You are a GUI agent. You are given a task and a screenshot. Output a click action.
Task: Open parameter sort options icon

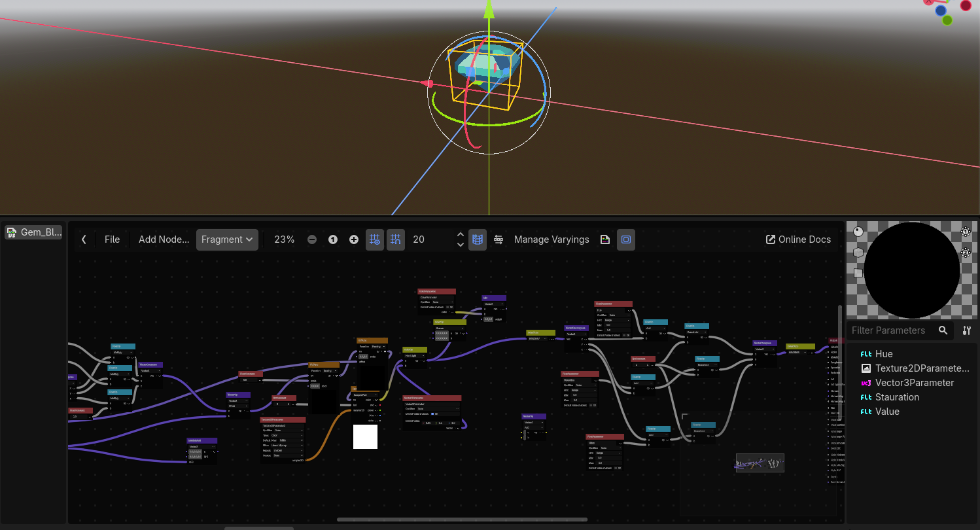point(967,330)
